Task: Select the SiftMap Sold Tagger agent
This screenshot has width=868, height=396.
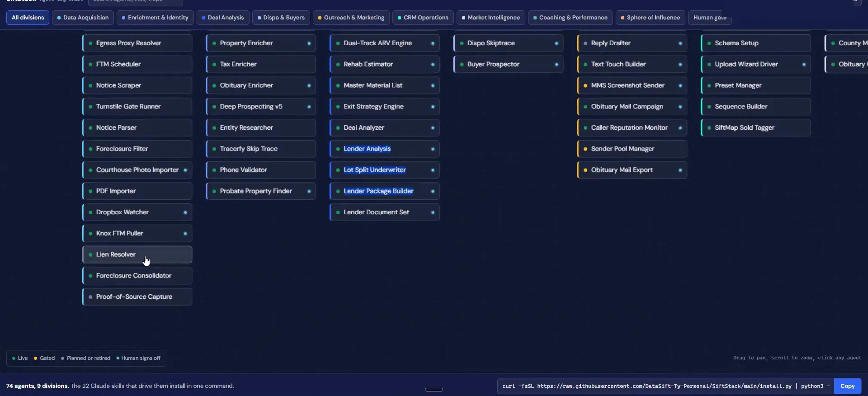Action: click(756, 128)
